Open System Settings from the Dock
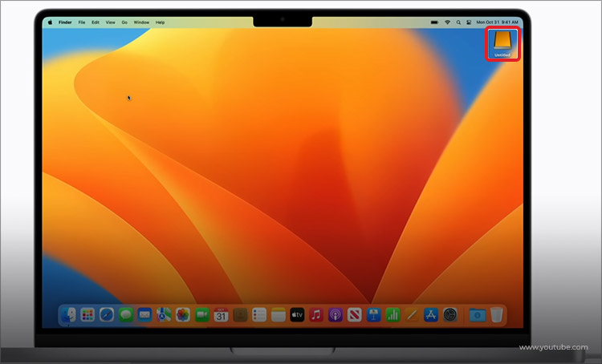Viewport: 602px width, 364px height. point(450,315)
